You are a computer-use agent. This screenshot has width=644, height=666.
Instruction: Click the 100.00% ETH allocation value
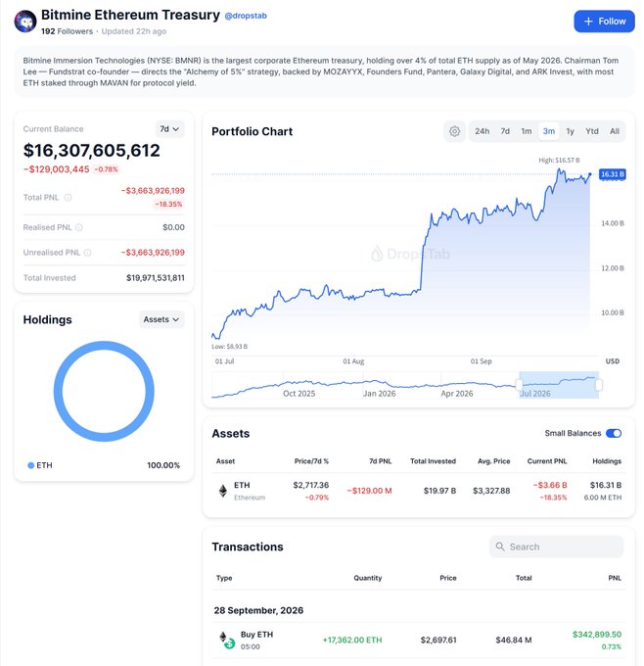tap(163, 465)
